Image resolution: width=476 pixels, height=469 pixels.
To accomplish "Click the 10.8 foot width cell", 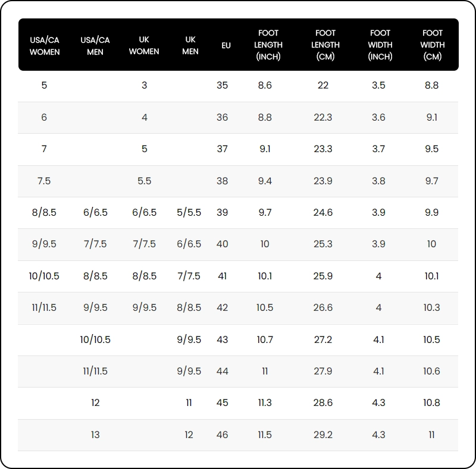I will [x=432, y=403].
